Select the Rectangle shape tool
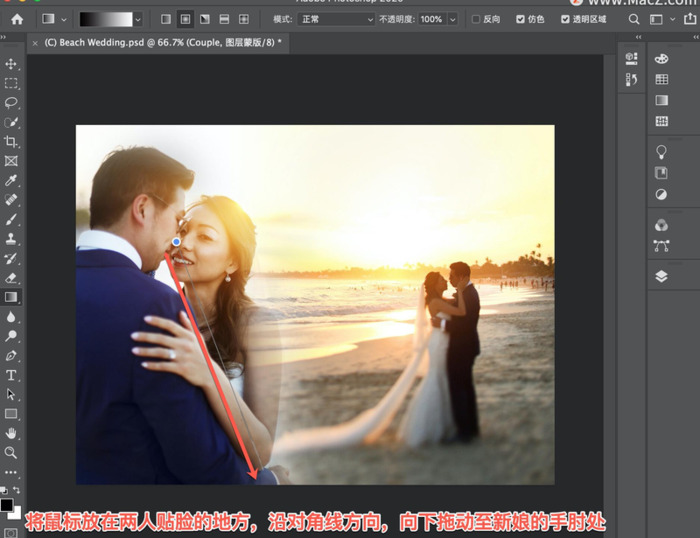The height and width of the screenshot is (538, 700). click(x=11, y=414)
